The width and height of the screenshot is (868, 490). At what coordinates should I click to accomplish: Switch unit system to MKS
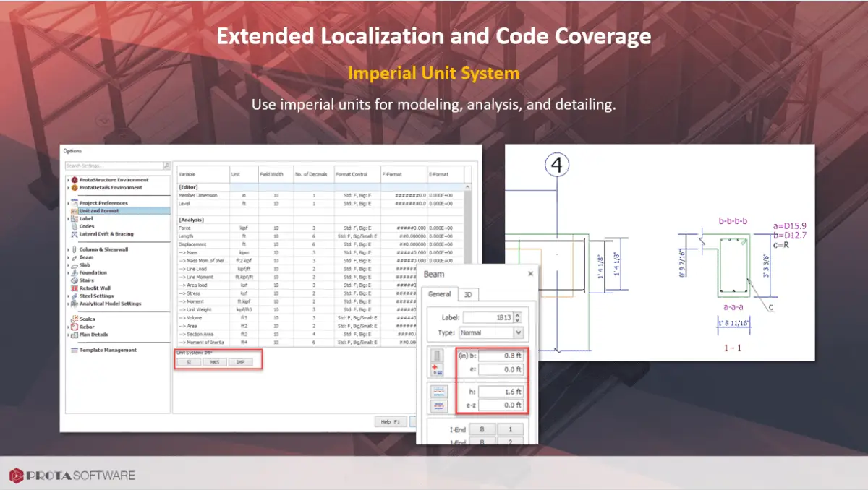click(215, 362)
